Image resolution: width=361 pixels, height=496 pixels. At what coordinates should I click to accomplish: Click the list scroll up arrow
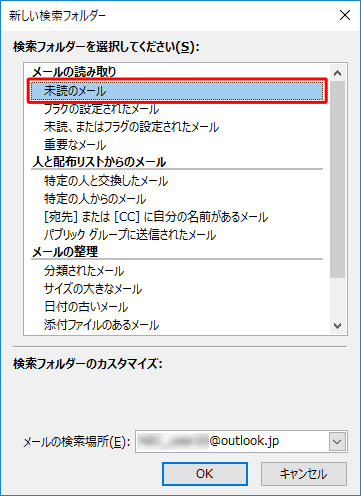pyautogui.click(x=338, y=73)
